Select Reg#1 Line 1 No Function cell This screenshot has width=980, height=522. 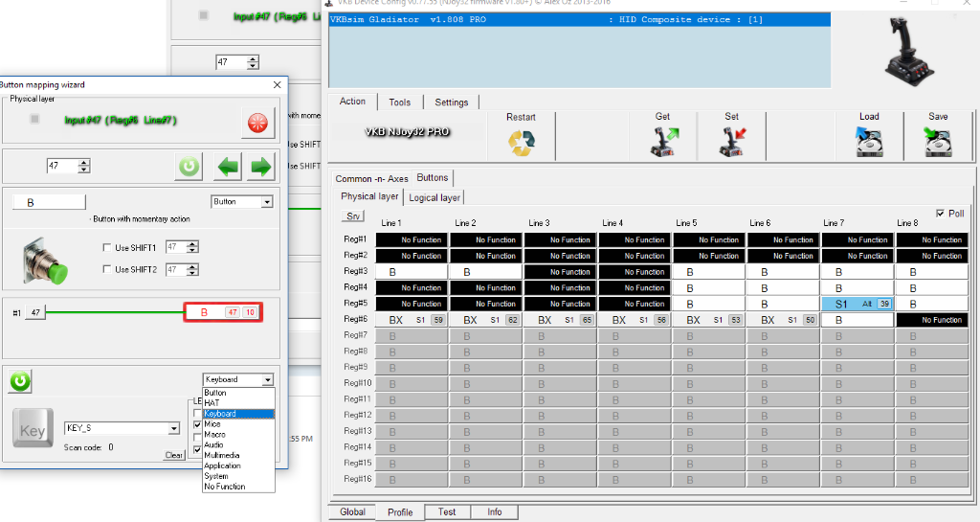pyautogui.click(x=412, y=240)
